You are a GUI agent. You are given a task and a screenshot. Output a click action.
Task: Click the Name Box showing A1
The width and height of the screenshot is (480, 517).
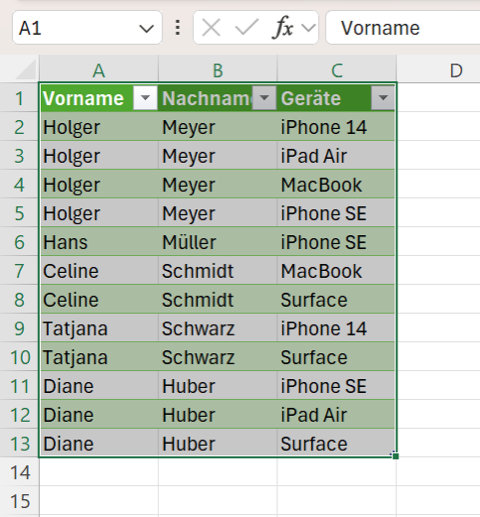tap(87, 28)
